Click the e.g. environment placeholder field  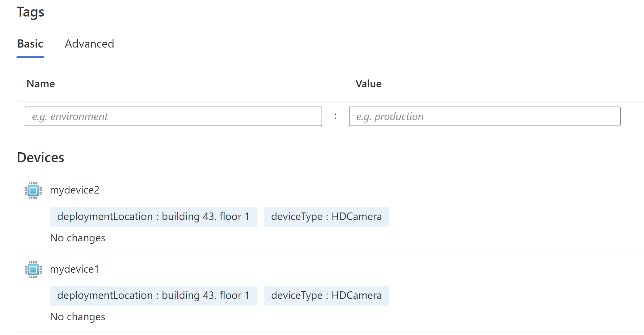point(173,116)
